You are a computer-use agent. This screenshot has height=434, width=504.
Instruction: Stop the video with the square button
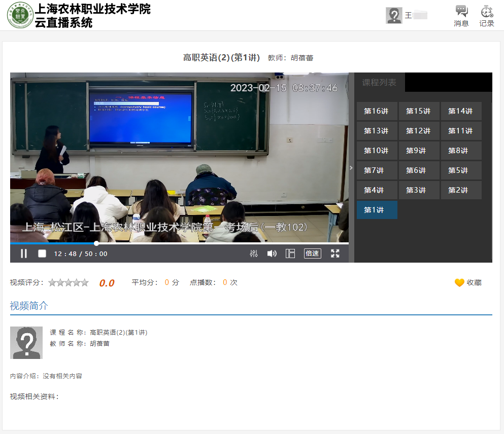(x=42, y=254)
